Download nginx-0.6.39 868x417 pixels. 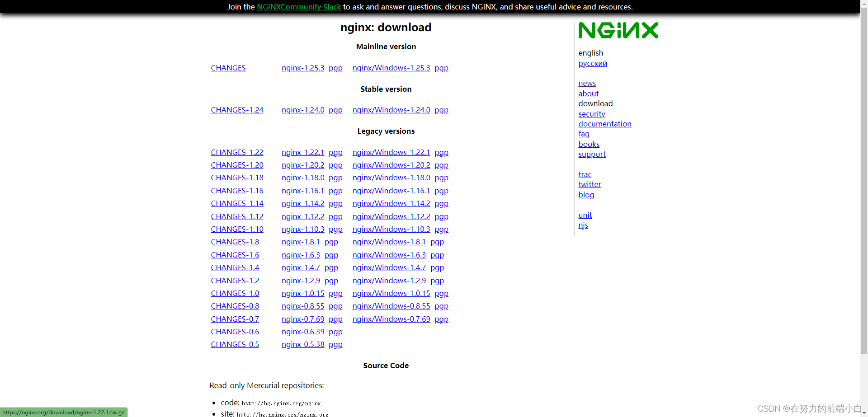(303, 332)
